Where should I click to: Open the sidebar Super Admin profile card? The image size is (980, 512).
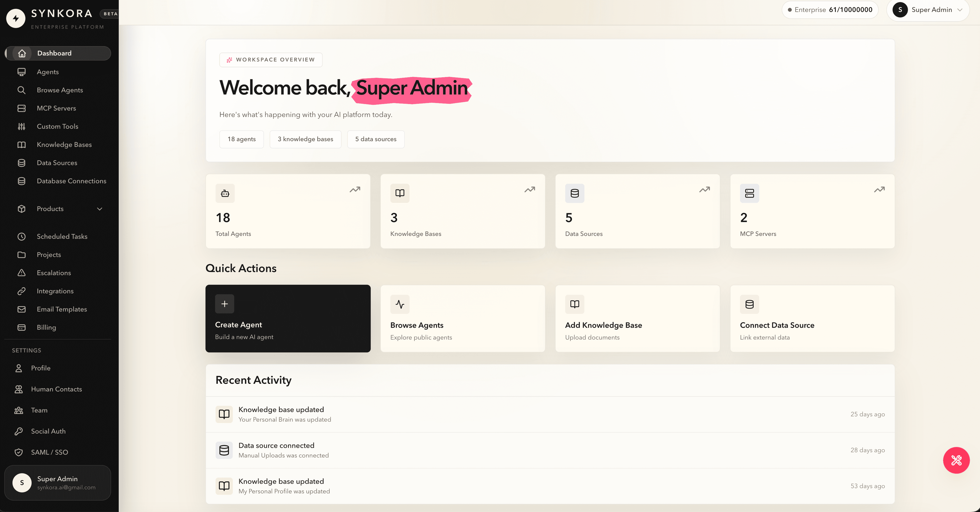coord(58,483)
